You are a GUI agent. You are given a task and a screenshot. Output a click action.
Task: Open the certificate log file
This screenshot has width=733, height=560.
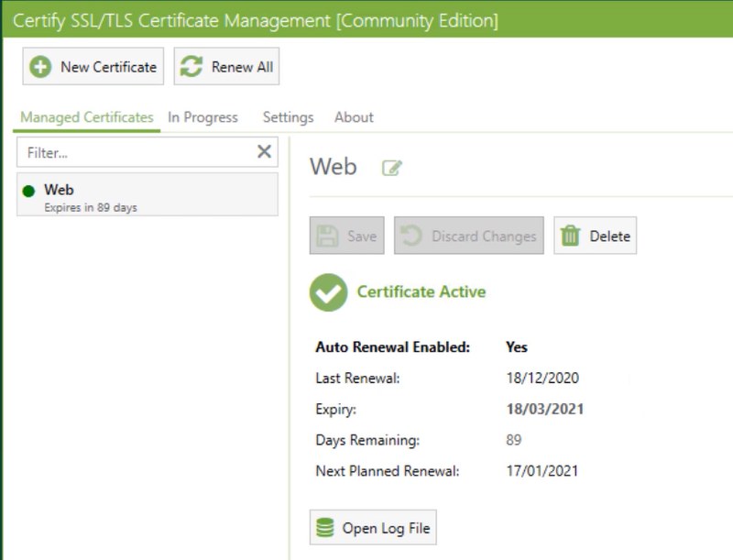coord(374,527)
